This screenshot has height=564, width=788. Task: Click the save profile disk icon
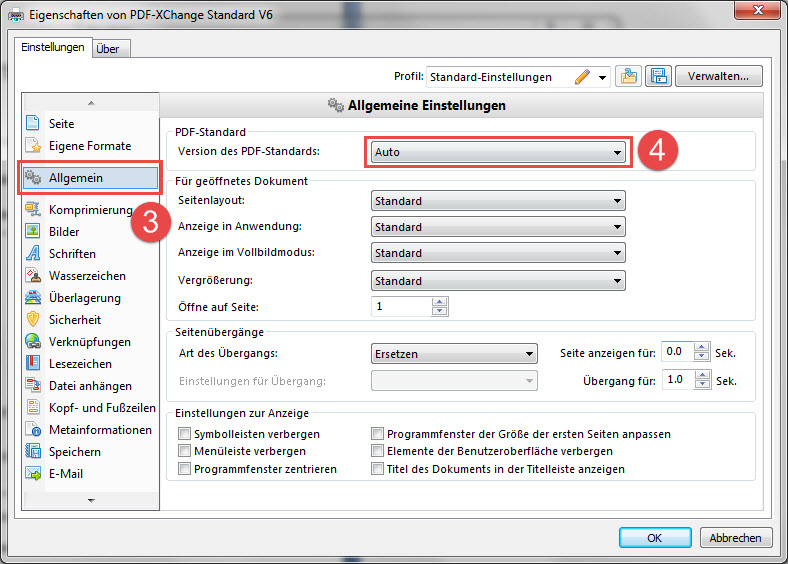click(658, 76)
